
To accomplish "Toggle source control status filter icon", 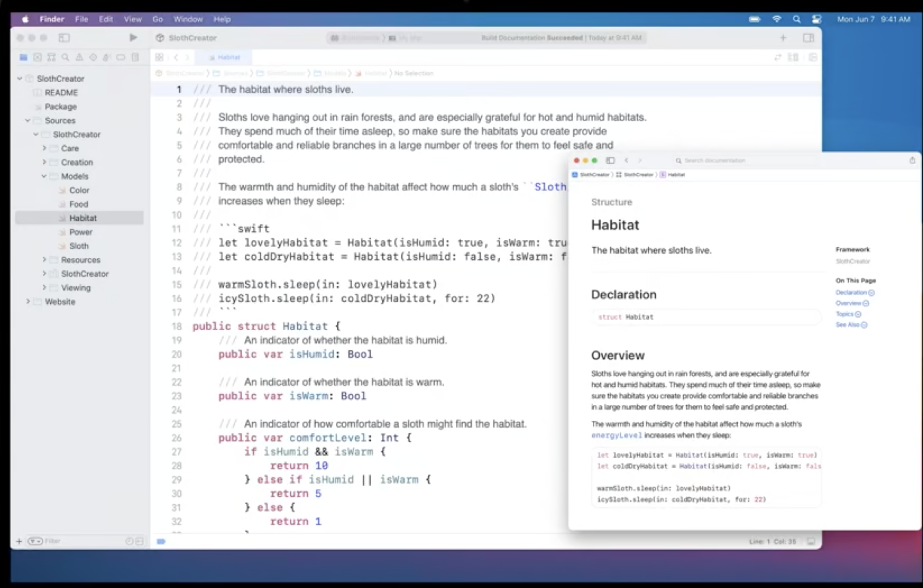I will [x=139, y=541].
